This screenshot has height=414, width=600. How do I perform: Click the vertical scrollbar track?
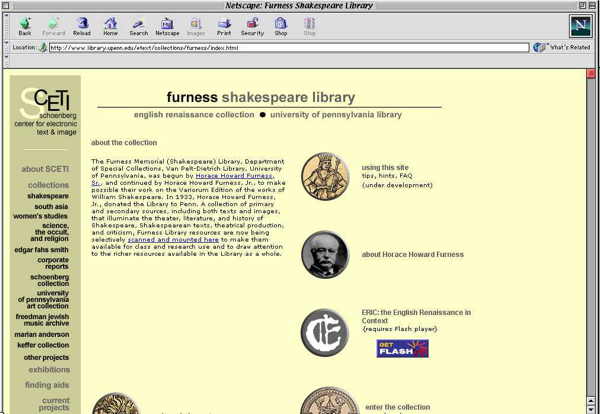(591, 237)
